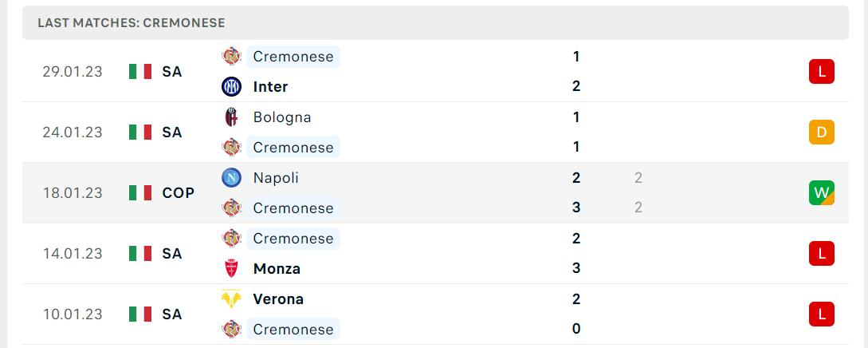This screenshot has height=348, width=868.
Task: Click the Bologna club crest icon
Action: coord(231,117)
